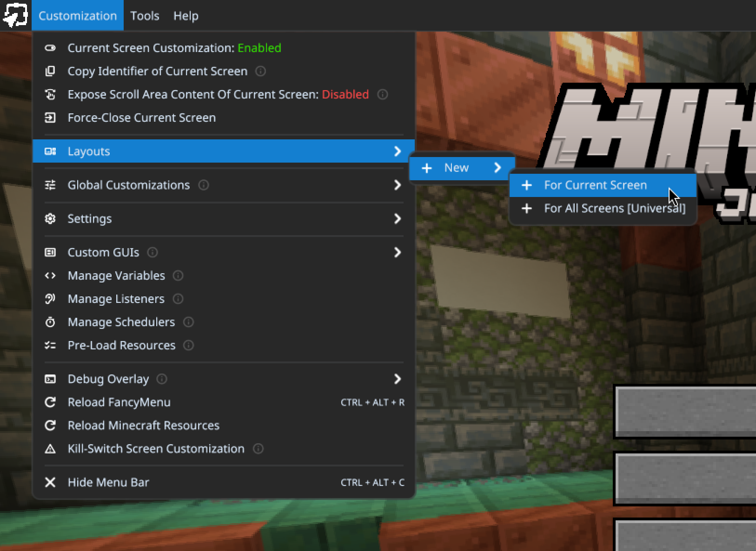Toggle Hide Menu Bar
Image resolution: width=756 pixels, height=551 pixels.
click(x=224, y=482)
